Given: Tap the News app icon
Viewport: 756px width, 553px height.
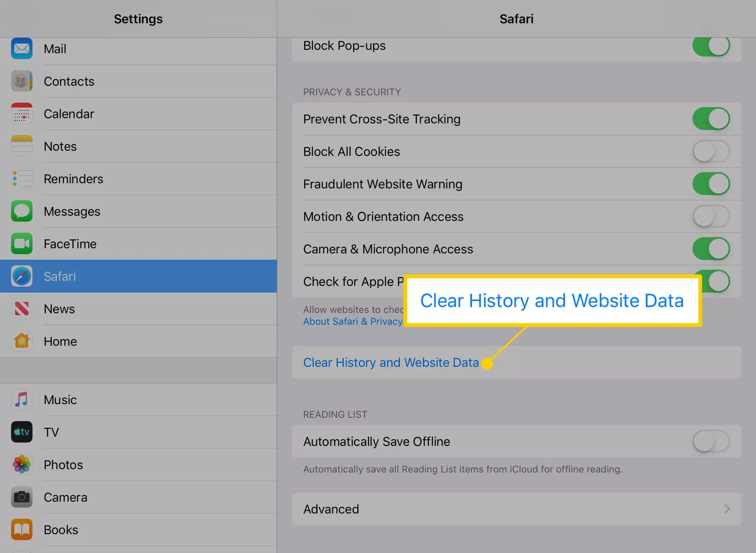Looking at the screenshot, I should coord(22,308).
